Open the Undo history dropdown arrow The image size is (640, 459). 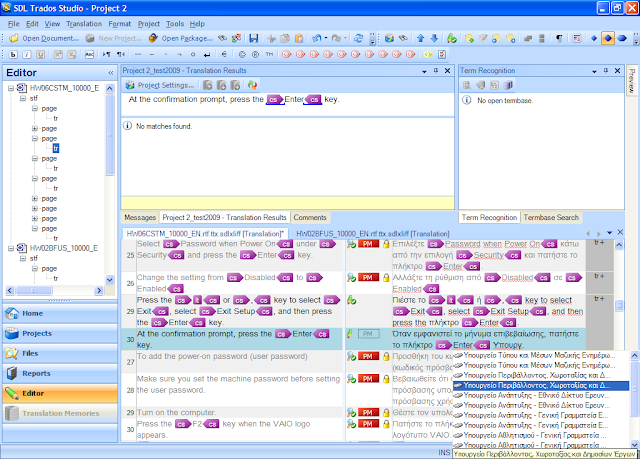click(x=326, y=38)
